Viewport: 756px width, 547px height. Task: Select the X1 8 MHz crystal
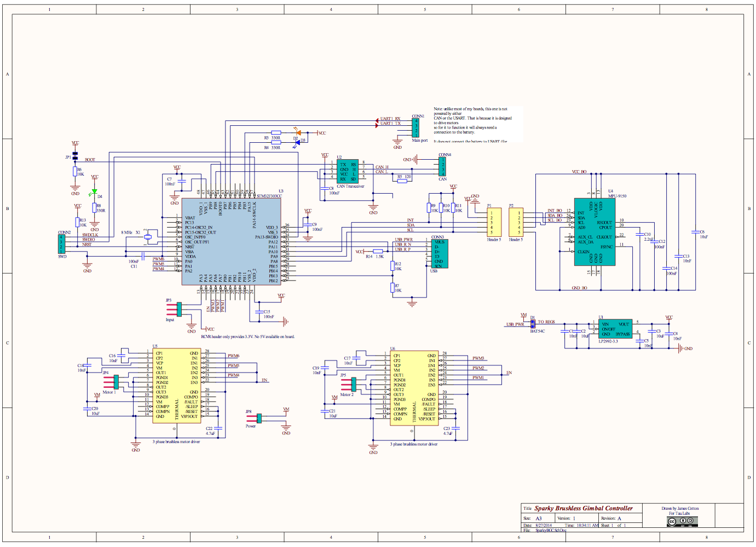147,237
